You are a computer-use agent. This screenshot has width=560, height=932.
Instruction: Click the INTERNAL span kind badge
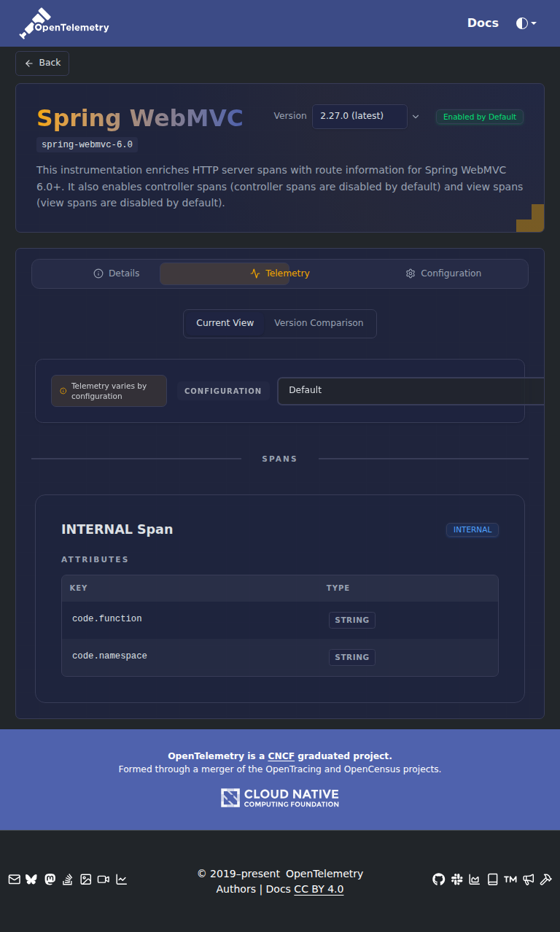point(472,530)
